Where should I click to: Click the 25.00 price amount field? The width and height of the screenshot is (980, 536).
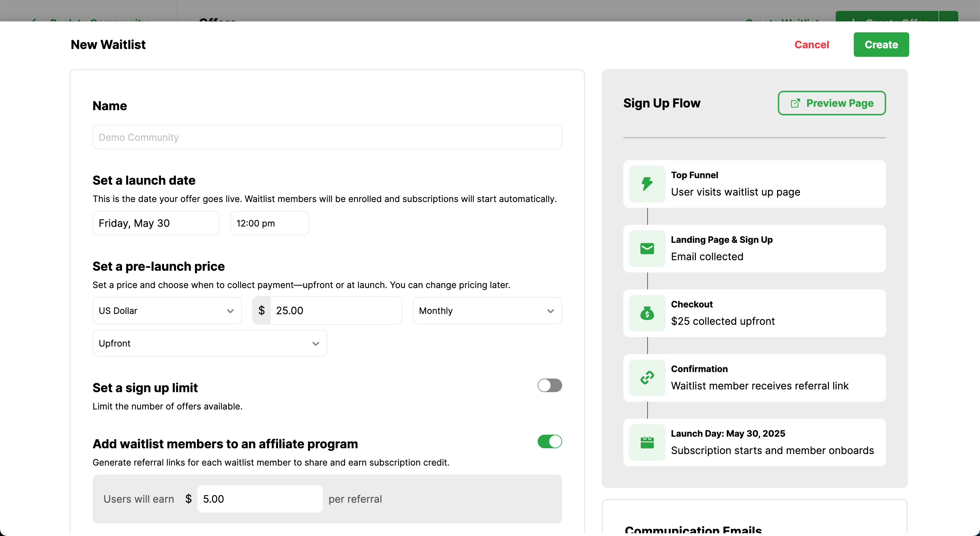[x=335, y=311]
